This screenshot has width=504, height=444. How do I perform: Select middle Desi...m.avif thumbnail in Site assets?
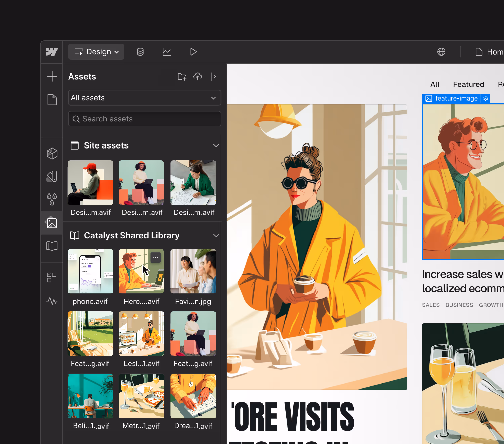pyautogui.click(x=141, y=183)
